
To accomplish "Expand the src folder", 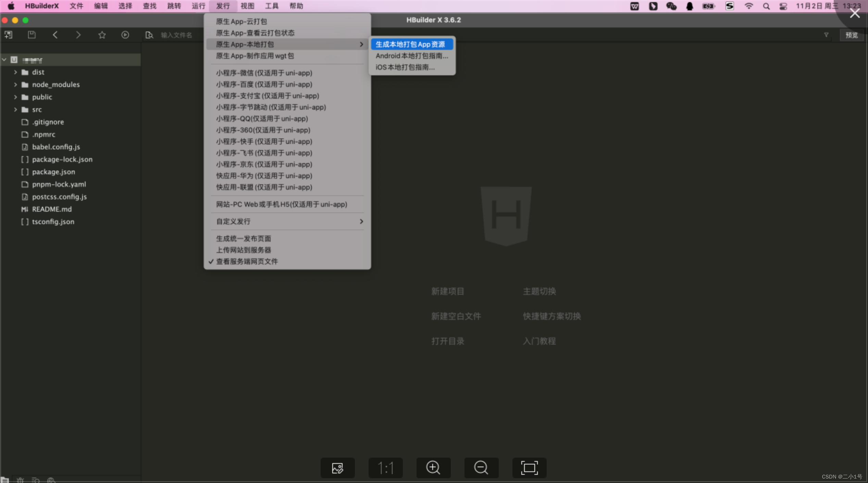I will coord(15,109).
